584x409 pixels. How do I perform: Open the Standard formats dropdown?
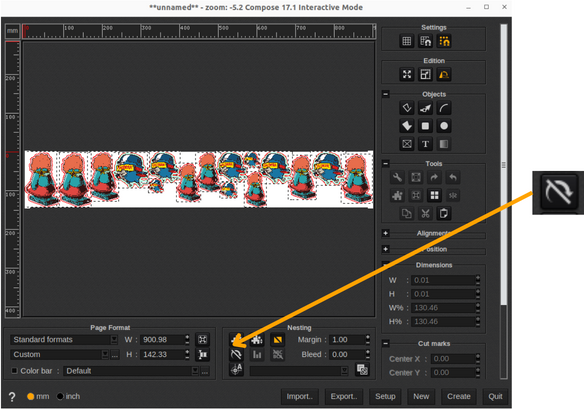64,339
